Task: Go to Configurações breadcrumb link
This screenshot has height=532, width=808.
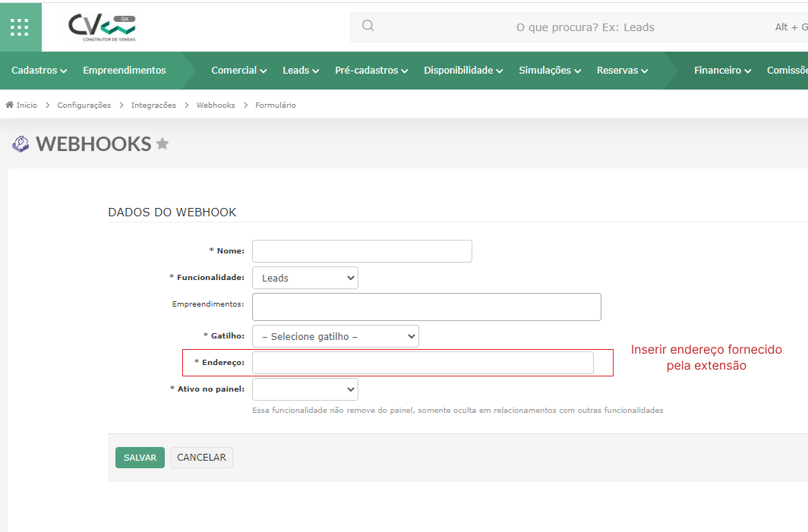Action: (84, 105)
